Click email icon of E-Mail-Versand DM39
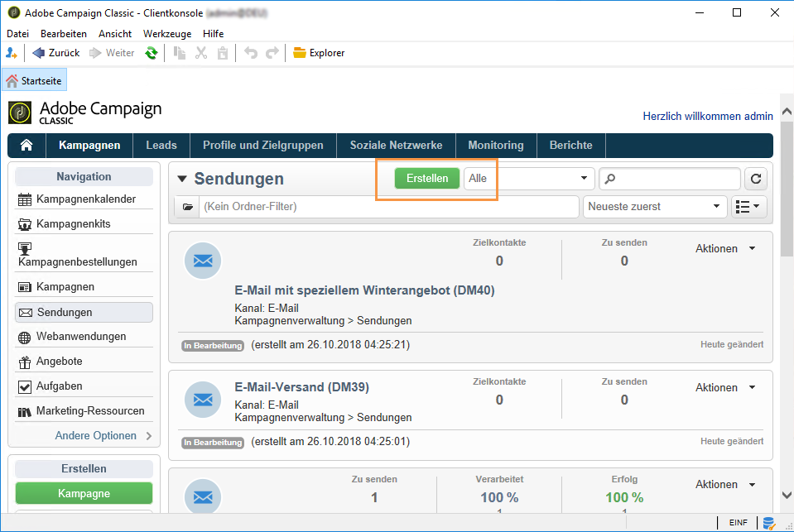The height and width of the screenshot is (532, 794). pyautogui.click(x=203, y=400)
